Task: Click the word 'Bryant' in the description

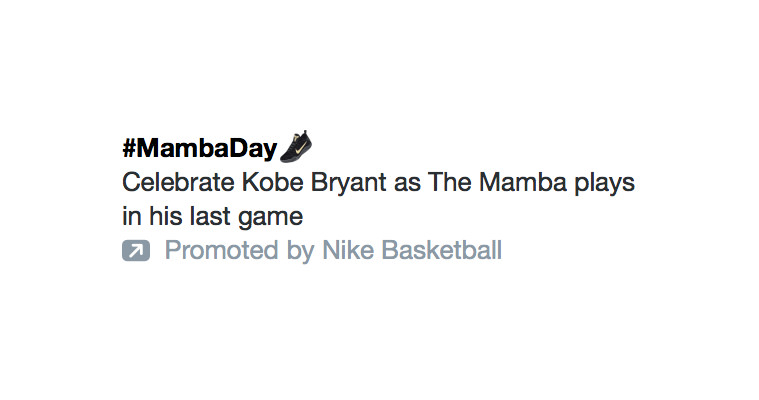Action: point(349,183)
